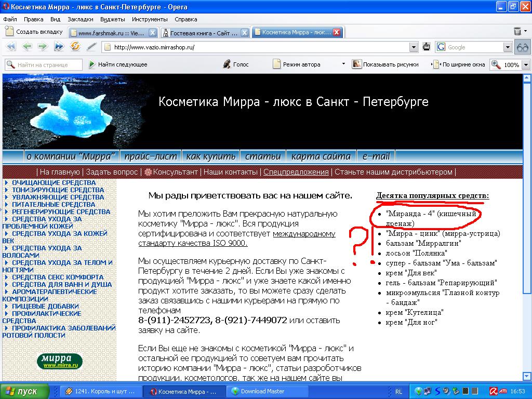Open the closed tabs trash can icon
The image size is (532, 399).
517,32
